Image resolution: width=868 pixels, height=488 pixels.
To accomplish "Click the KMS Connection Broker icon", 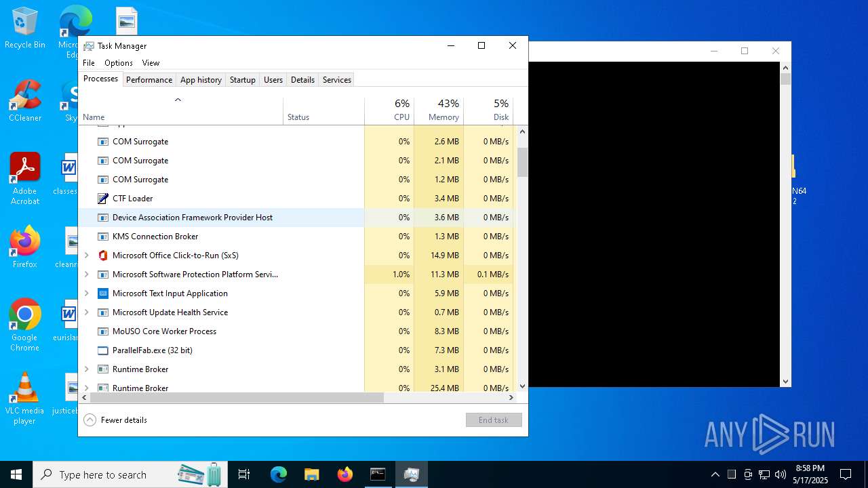I will coord(103,237).
